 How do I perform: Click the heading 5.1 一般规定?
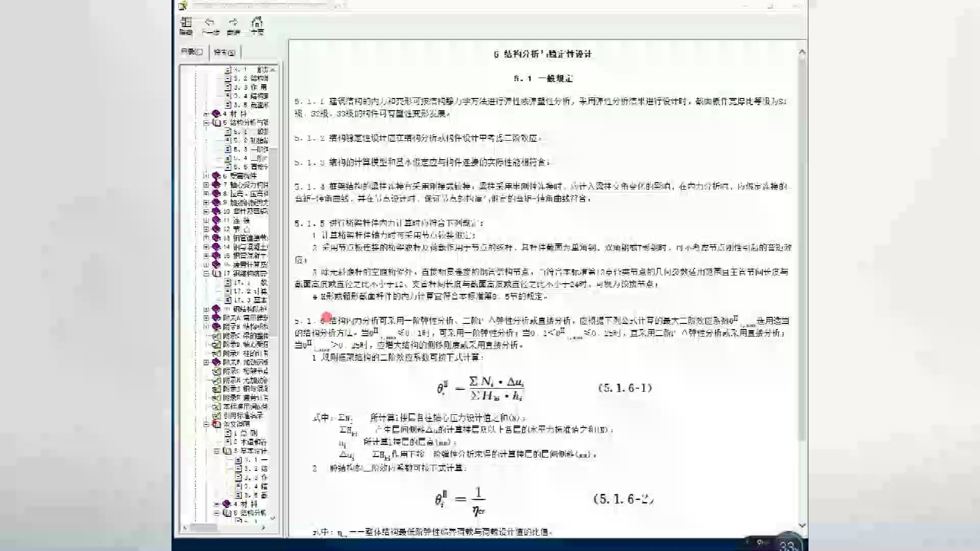pos(544,79)
